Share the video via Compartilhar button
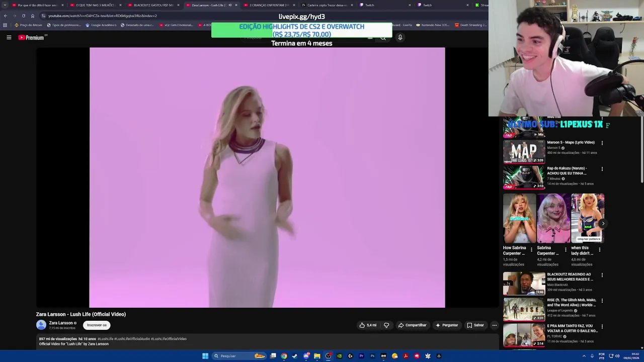Viewport: 644px width, 362px height. [412, 325]
